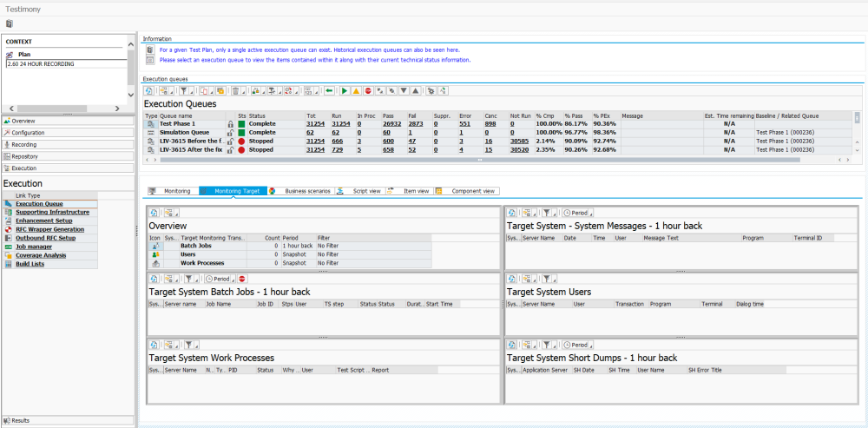Open the Job manager link
The height and width of the screenshot is (428, 868).
pos(33,247)
